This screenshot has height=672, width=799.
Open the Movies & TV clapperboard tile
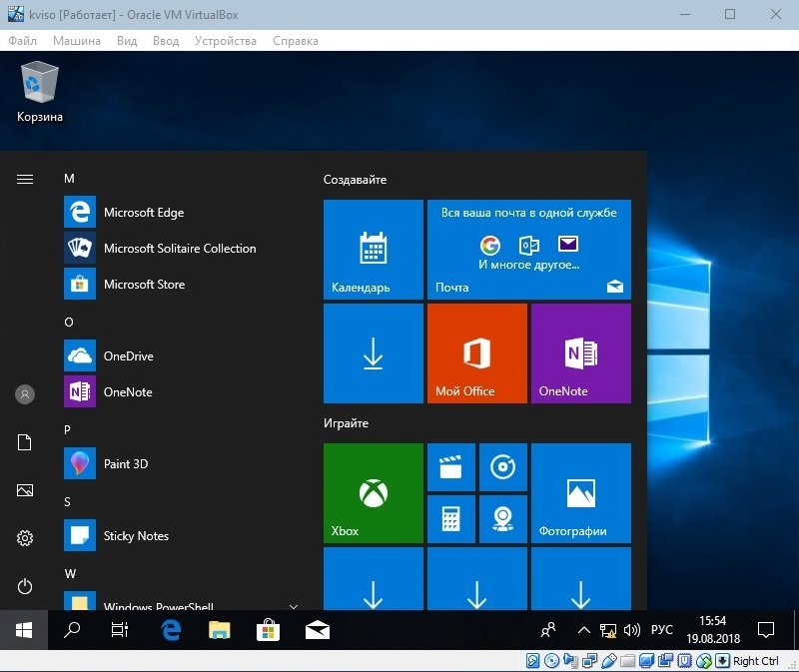(451, 466)
